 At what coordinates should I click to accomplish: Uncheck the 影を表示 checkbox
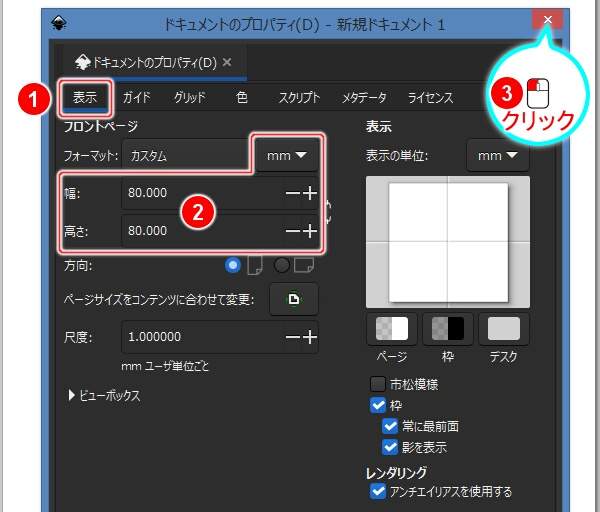click(x=390, y=447)
